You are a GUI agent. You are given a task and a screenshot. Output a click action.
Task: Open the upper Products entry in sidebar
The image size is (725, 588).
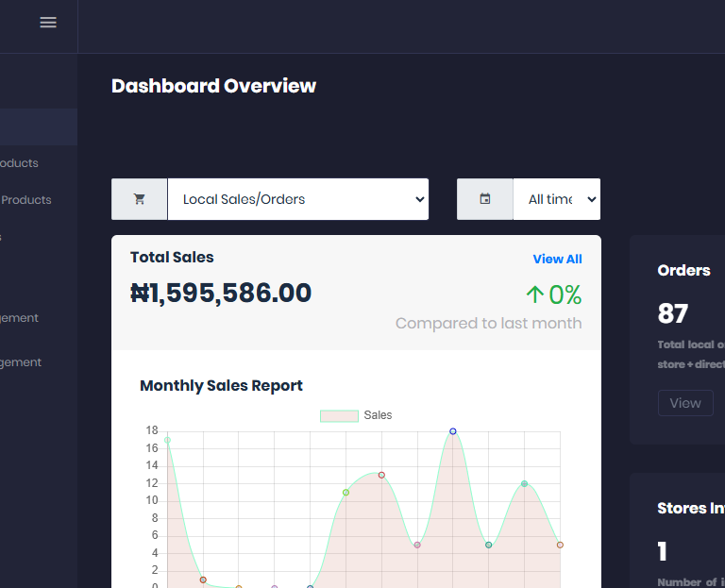click(19, 163)
